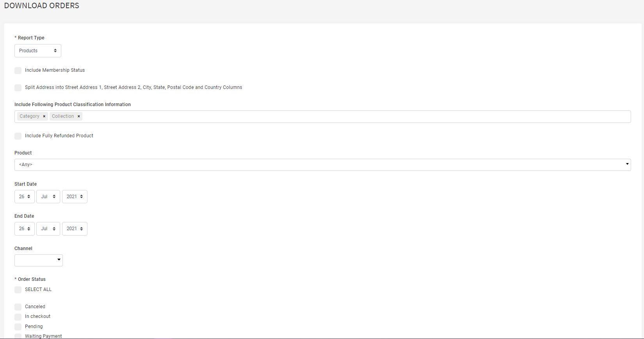Pick the Start Date year
The width and height of the screenshot is (644, 339).
75,197
